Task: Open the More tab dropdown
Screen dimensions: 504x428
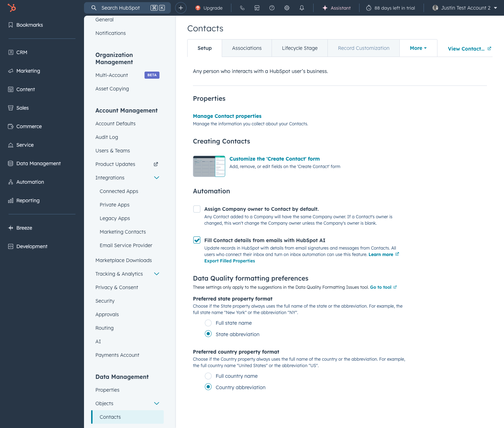Action: click(418, 48)
